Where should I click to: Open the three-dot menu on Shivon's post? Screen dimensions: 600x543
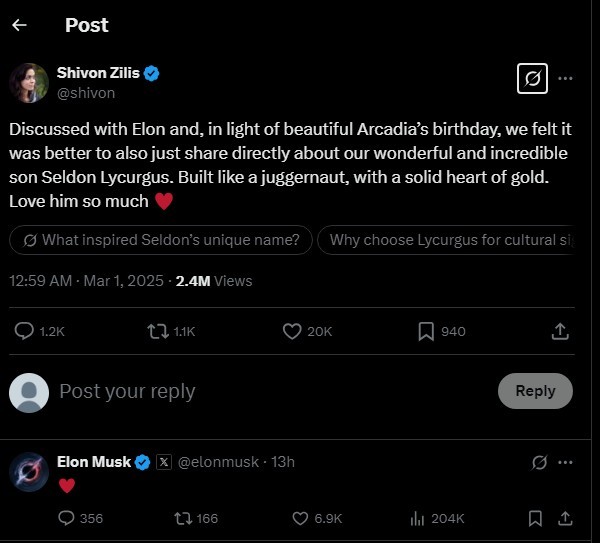click(x=565, y=78)
